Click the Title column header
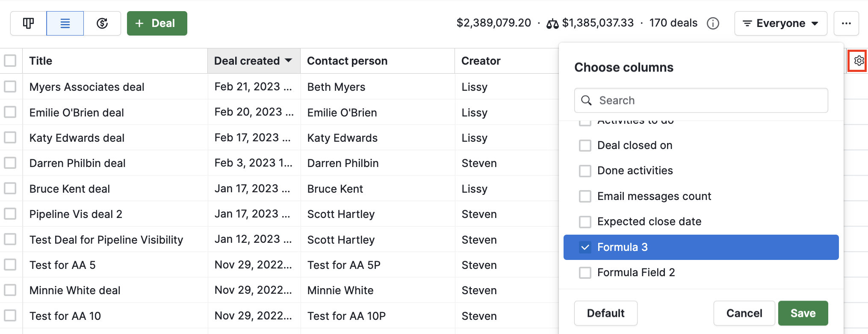 coord(41,61)
